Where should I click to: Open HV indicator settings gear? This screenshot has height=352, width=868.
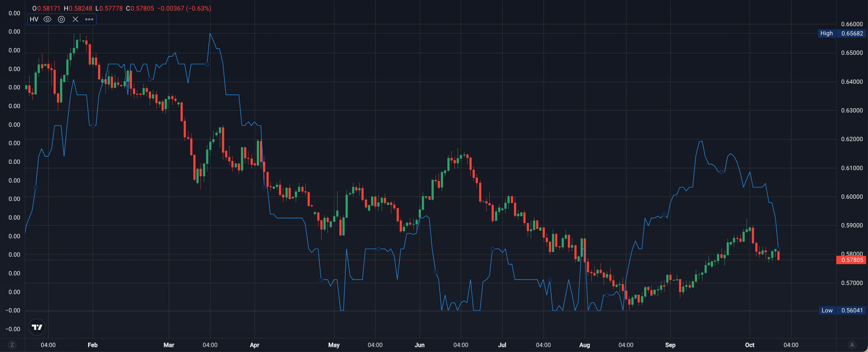coord(61,19)
